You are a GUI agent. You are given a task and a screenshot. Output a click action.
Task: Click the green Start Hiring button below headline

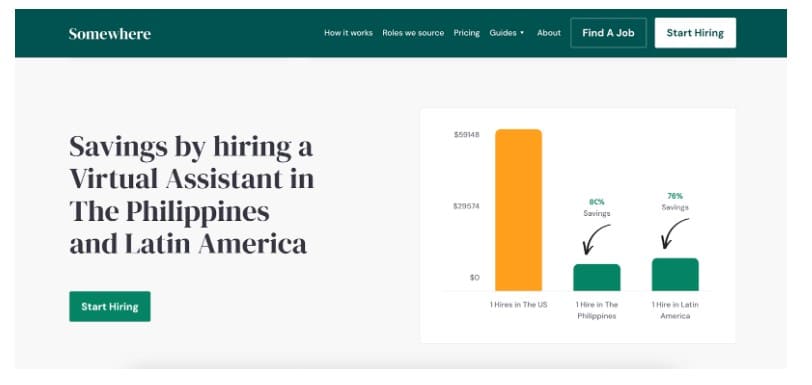tap(110, 306)
